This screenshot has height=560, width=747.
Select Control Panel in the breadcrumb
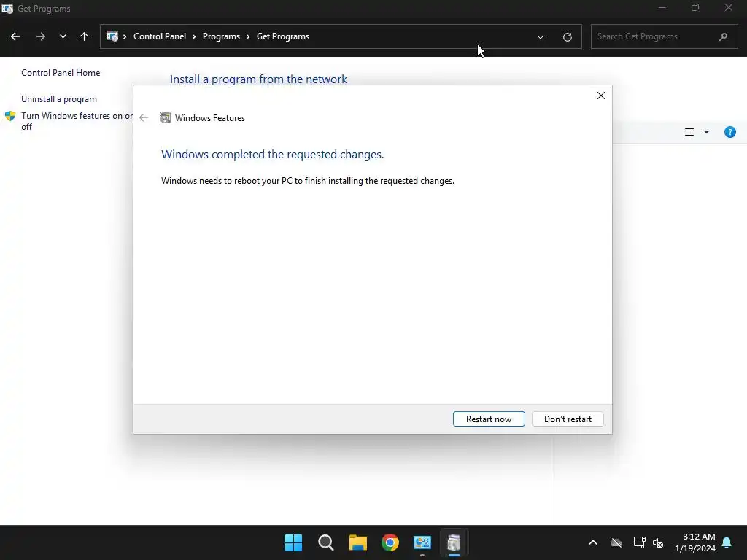(x=160, y=36)
